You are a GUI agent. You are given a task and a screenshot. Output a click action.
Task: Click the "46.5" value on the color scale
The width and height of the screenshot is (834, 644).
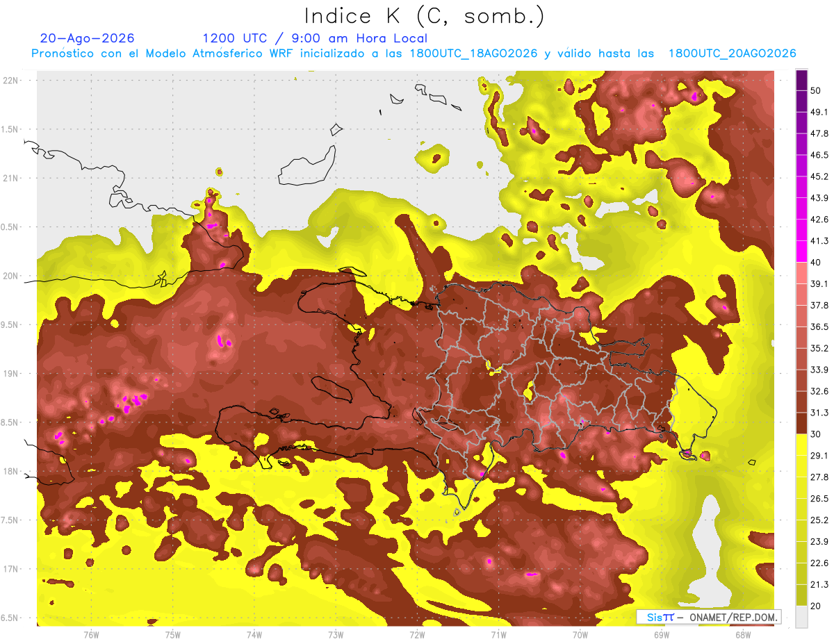click(x=819, y=155)
